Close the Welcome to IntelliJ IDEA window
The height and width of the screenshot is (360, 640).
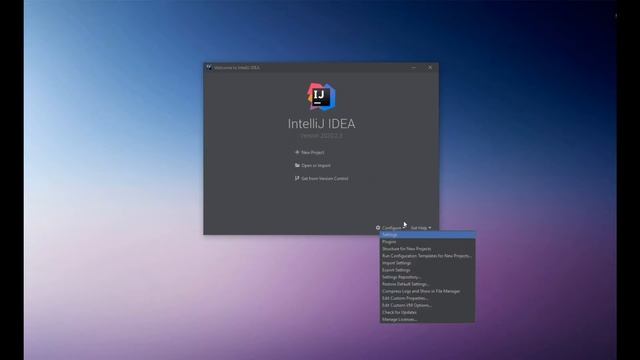[430, 67]
